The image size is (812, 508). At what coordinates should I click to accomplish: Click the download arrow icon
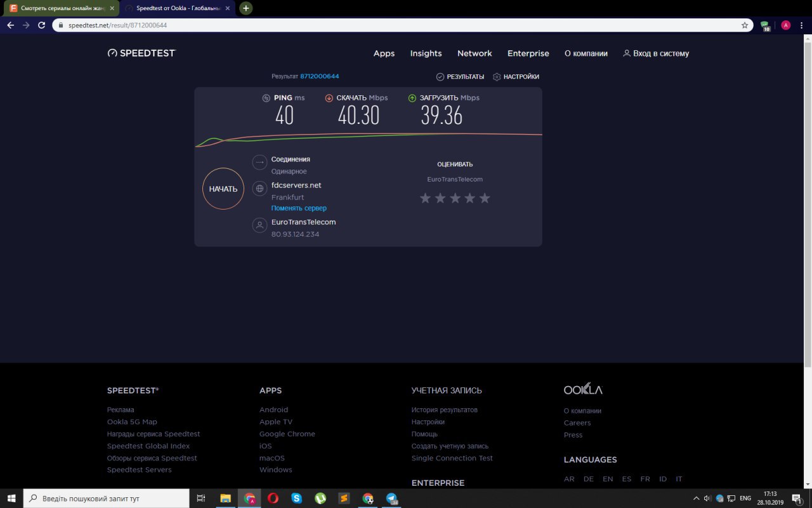329,98
